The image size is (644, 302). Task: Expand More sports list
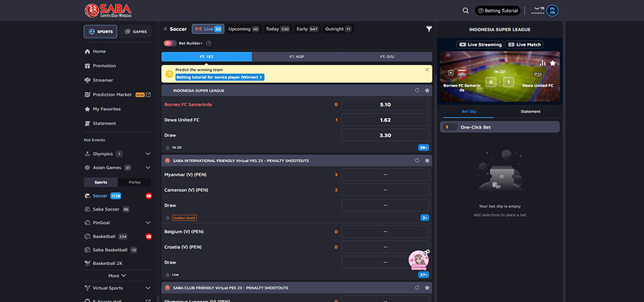click(117, 276)
